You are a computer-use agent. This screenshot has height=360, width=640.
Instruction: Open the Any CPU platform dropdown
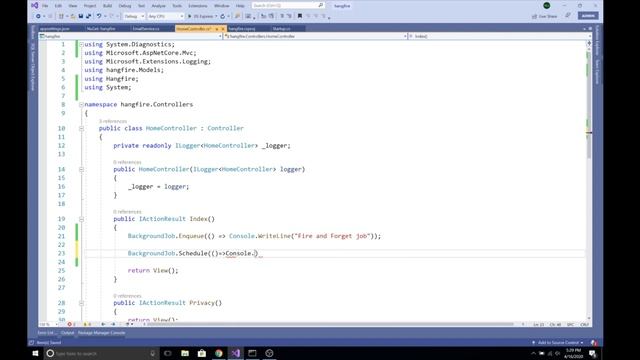pyautogui.click(x=165, y=16)
